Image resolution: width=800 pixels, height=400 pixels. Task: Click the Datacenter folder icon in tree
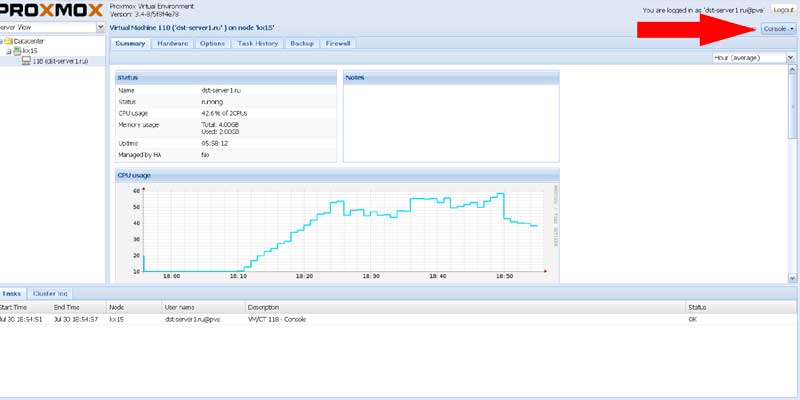[8, 41]
